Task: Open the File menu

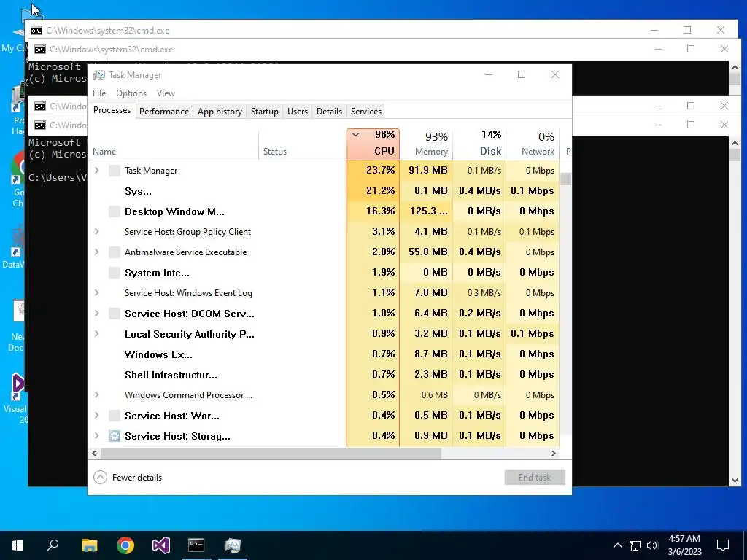Action: (99, 93)
